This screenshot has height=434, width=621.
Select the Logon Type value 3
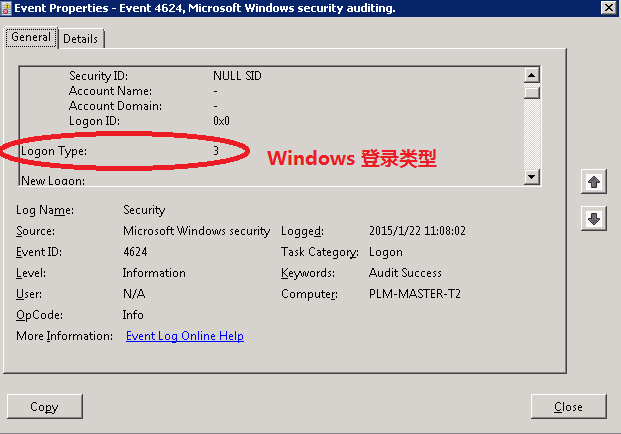(x=216, y=150)
